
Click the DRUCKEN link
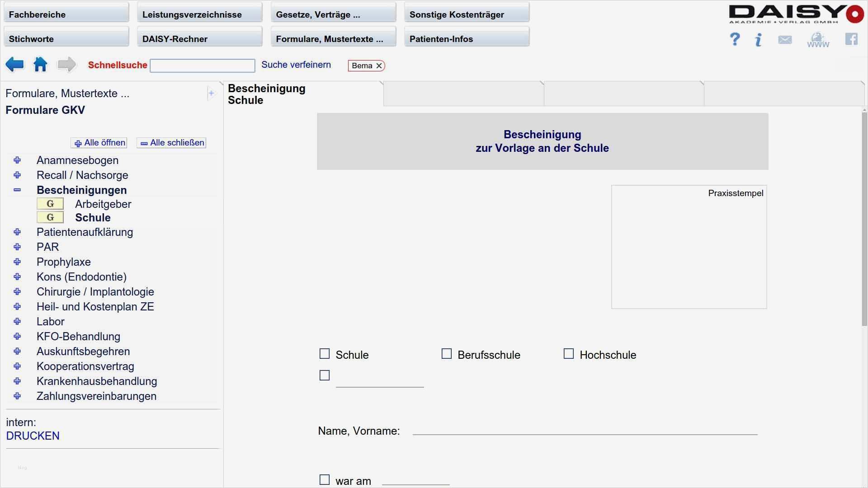pos(33,436)
